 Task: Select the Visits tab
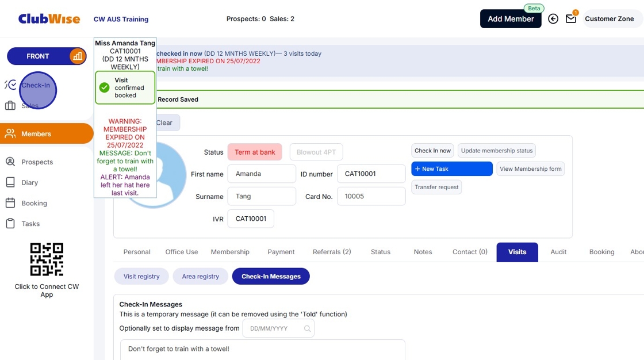coord(517,252)
